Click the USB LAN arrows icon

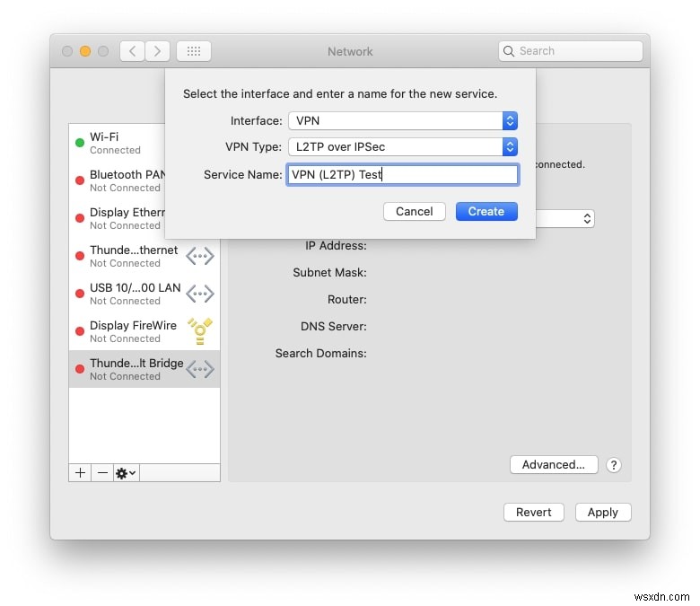point(200,294)
